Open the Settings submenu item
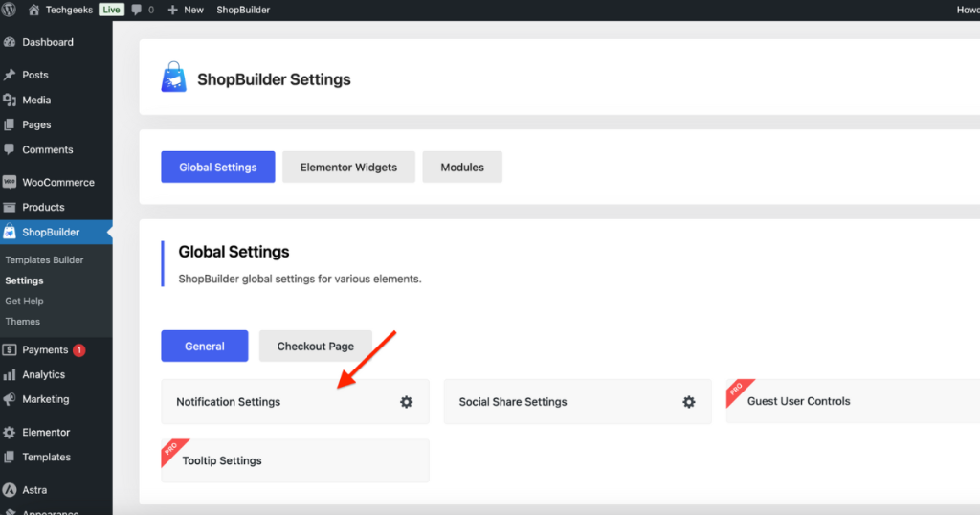The width and height of the screenshot is (980, 515). click(x=24, y=280)
